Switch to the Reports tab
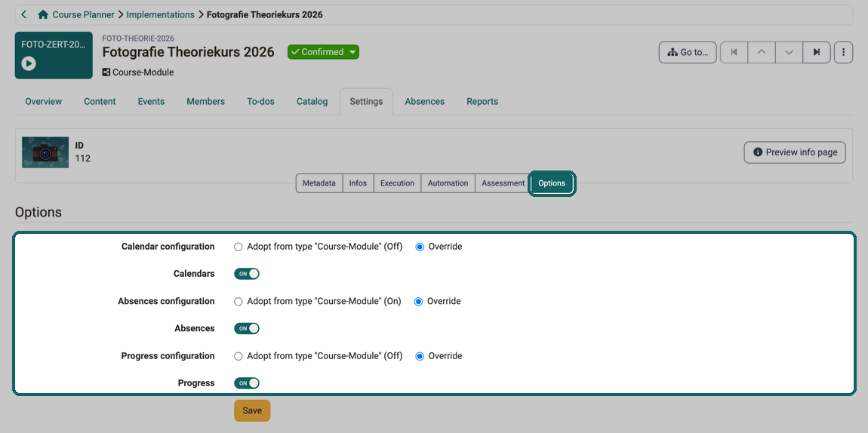868x433 pixels. [x=482, y=101]
